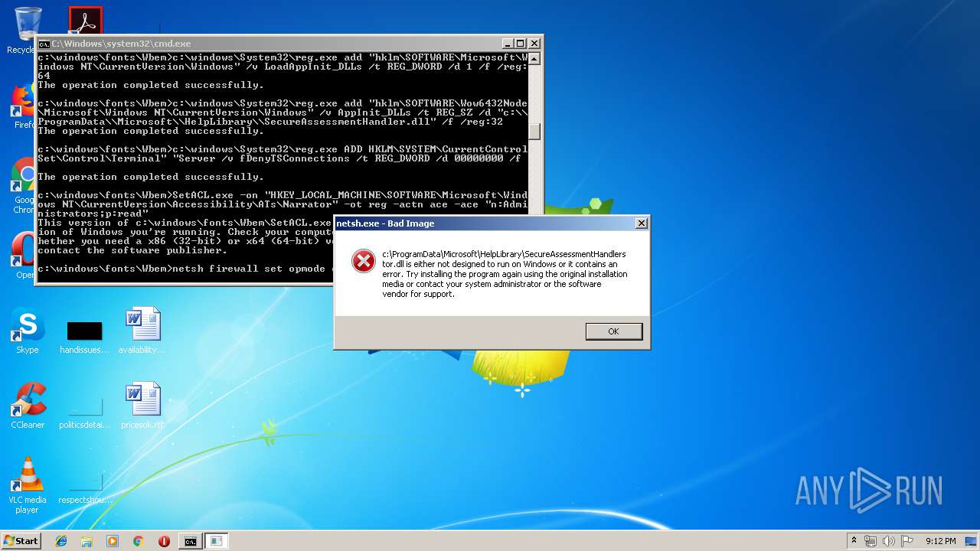Open the Start menu

pos(21,540)
